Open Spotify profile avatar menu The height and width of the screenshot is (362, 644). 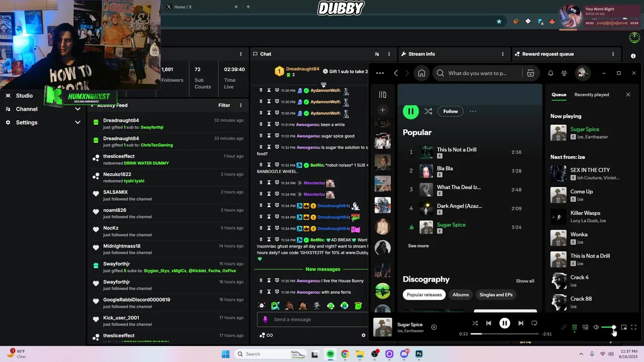click(583, 73)
